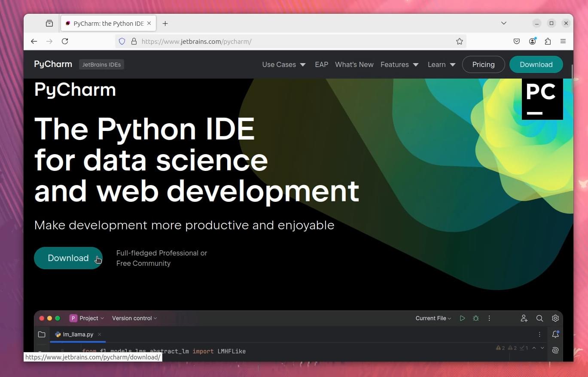Screen dimensions: 588x377
Task: Open a new browser tab
Action: tap(165, 24)
